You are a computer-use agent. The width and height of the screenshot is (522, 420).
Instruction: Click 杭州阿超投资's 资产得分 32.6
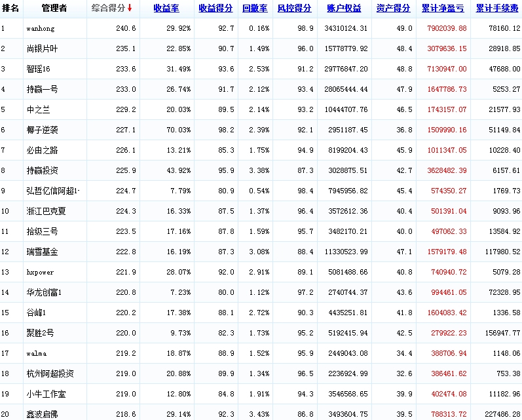tap(405, 373)
